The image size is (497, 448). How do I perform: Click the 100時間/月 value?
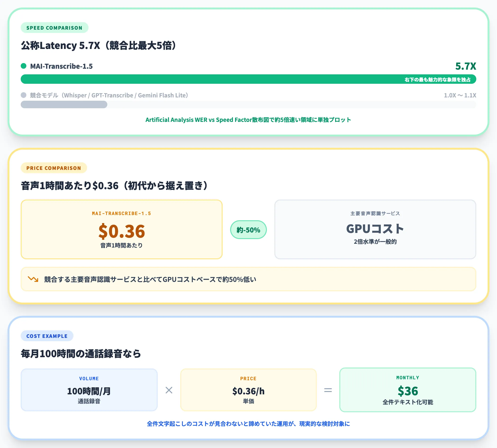point(89,391)
